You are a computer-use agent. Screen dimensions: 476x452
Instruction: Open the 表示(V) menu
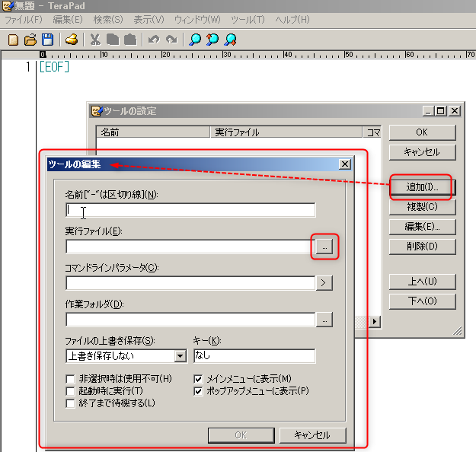coord(149,20)
